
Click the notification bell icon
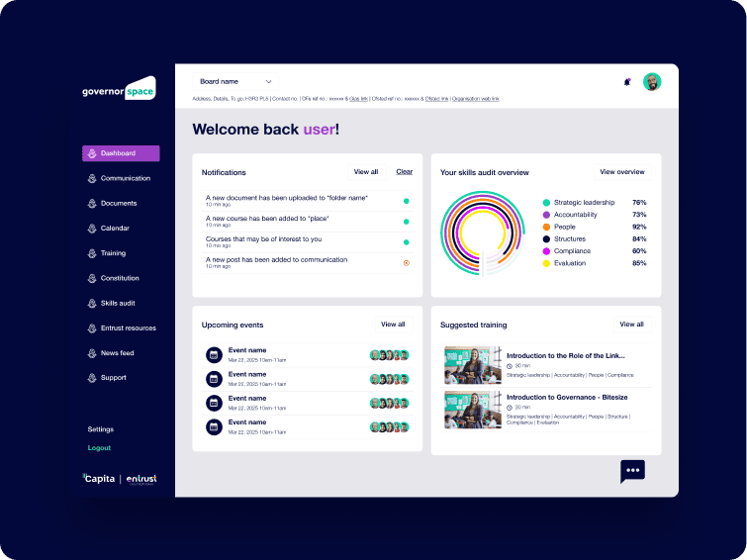[626, 82]
